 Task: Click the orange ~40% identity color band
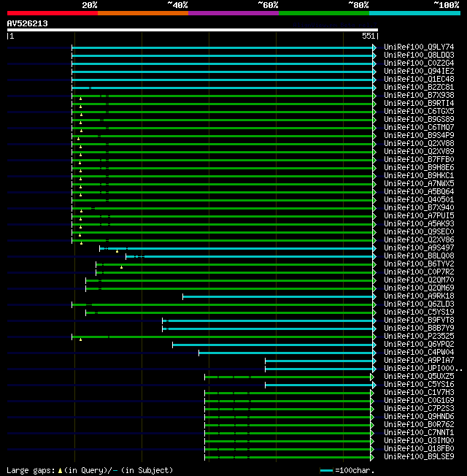point(143,13)
